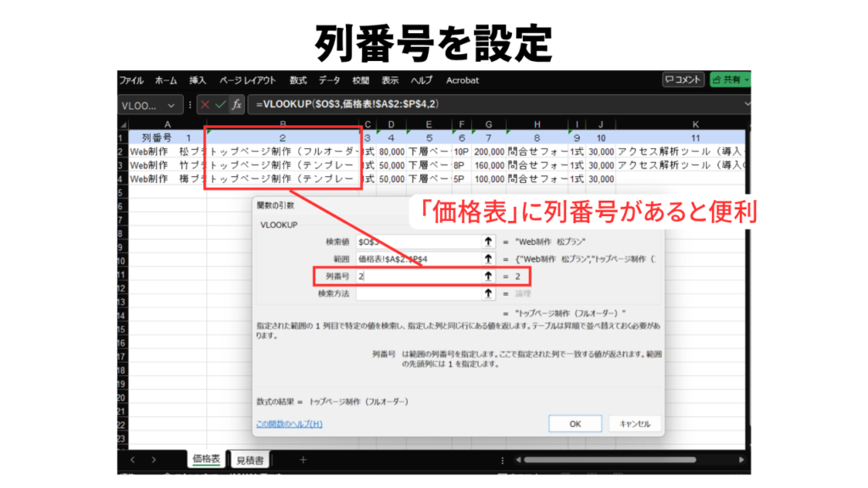
Task: Open the データ tab
Action: [x=330, y=80]
